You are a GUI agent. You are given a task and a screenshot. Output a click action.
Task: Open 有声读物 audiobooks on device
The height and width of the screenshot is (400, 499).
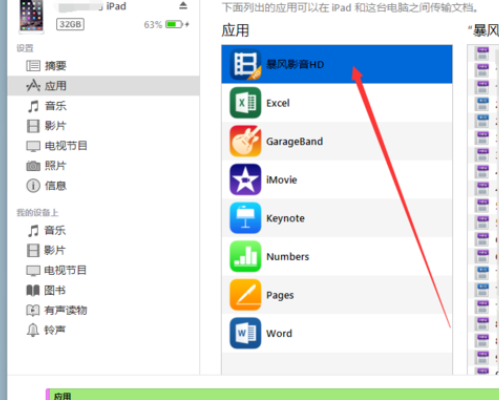103,310
